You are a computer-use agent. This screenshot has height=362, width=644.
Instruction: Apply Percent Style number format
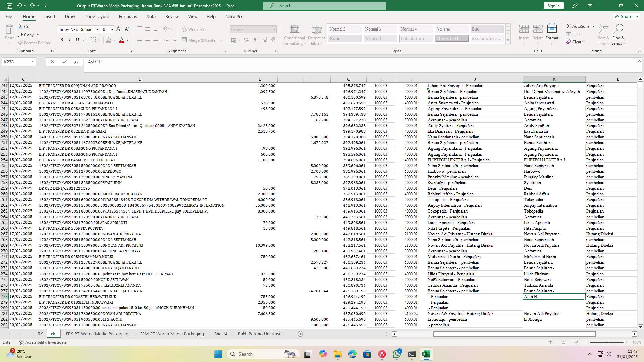pos(247,40)
